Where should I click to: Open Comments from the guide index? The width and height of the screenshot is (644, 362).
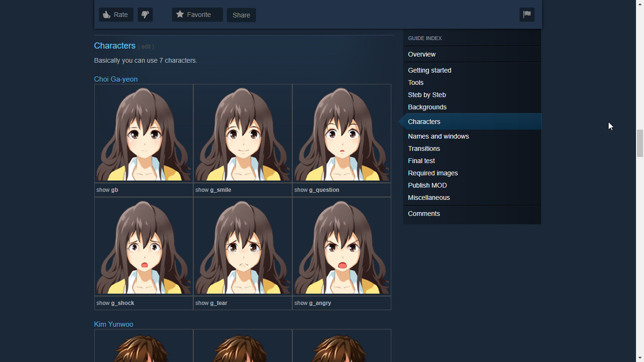pos(424,214)
